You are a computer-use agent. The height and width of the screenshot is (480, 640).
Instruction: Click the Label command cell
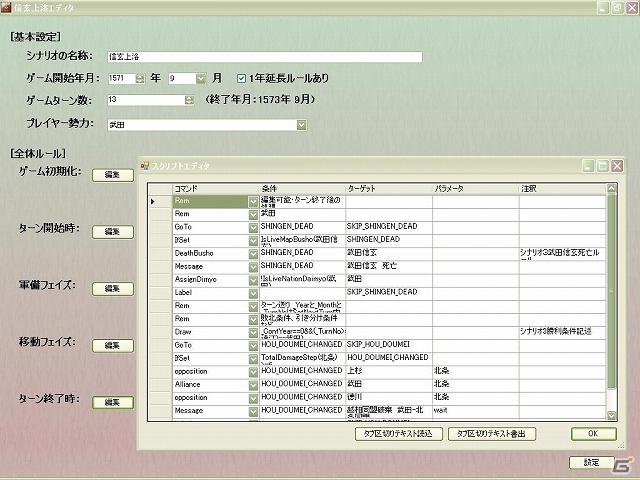click(211, 293)
